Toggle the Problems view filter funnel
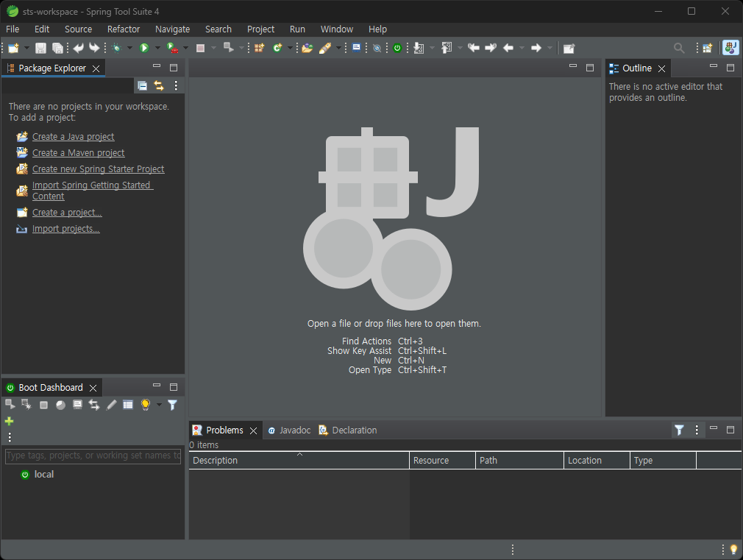743x560 pixels. [x=679, y=430]
